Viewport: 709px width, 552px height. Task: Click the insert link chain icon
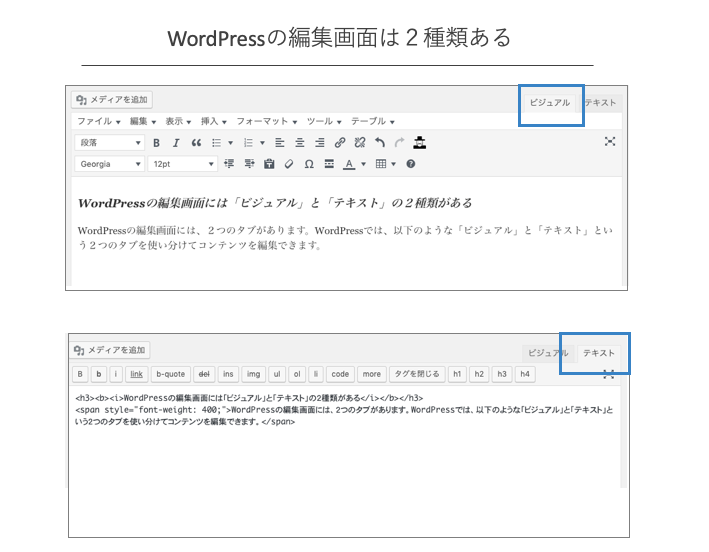click(x=340, y=143)
